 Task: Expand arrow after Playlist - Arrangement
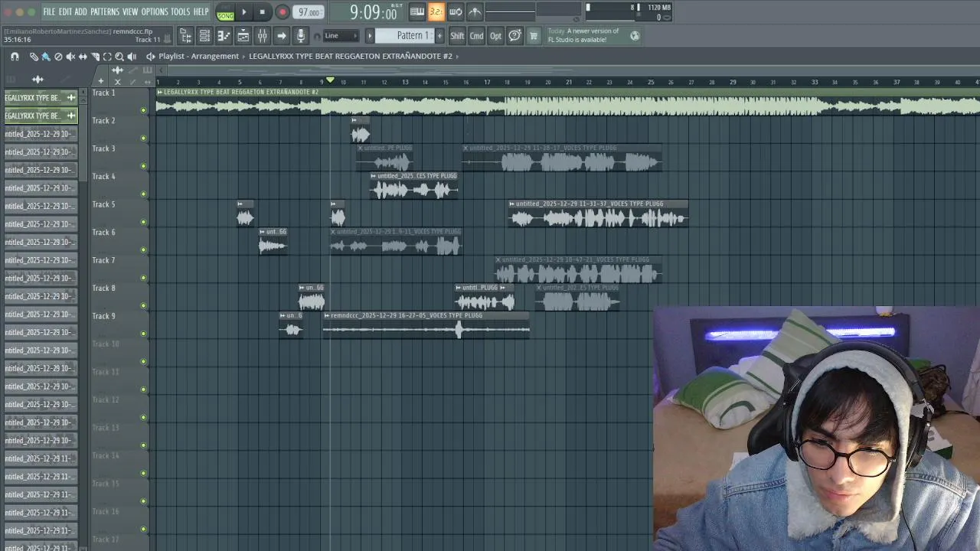(x=244, y=57)
